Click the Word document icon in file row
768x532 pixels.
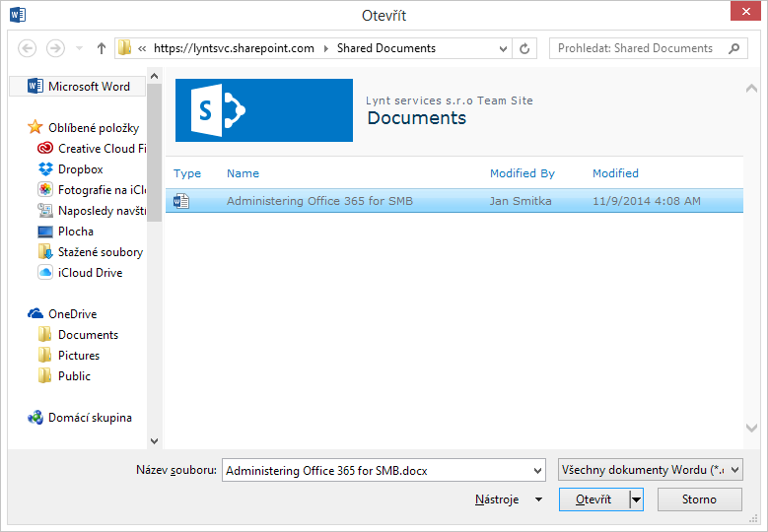pos(181,201)
